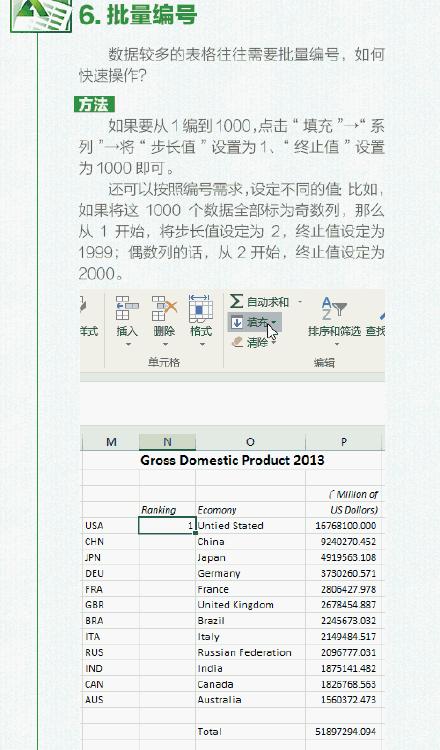Select column header N
This screenshot has width=440, height=750.
167,442
